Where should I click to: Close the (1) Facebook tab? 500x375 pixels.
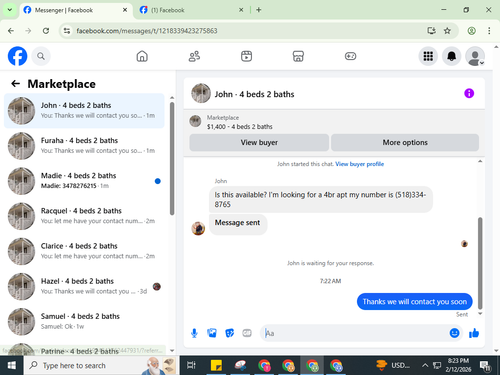241,10
